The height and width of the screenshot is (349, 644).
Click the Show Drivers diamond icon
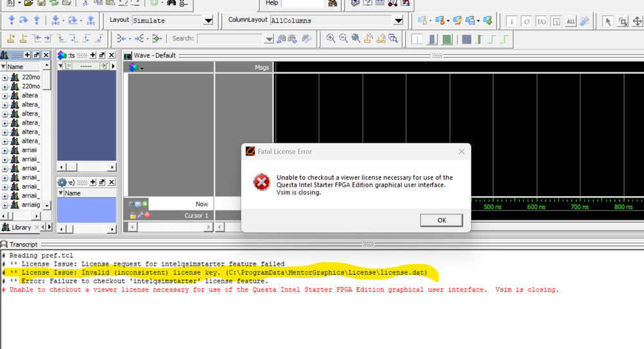point(157,39)
